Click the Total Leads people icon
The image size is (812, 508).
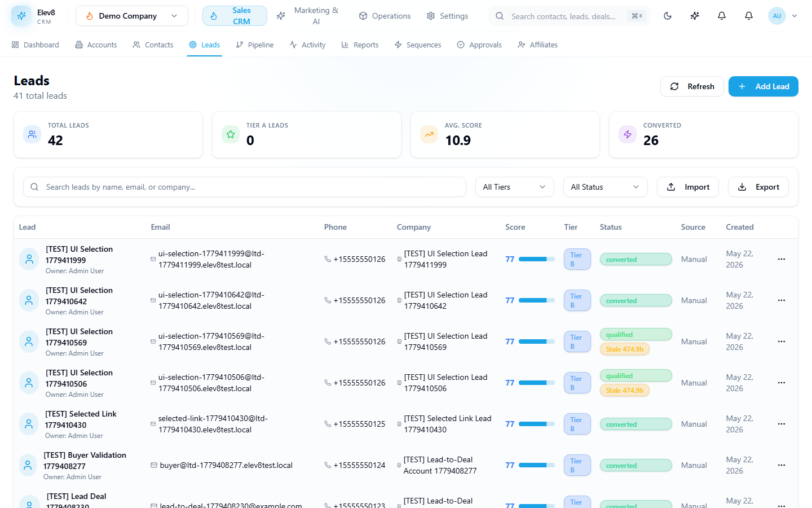pyautogui.click(x=32, y=134)
